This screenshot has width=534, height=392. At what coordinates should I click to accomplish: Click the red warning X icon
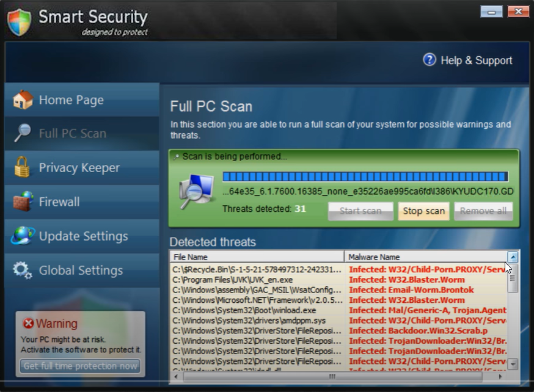[x=28, y=324]
